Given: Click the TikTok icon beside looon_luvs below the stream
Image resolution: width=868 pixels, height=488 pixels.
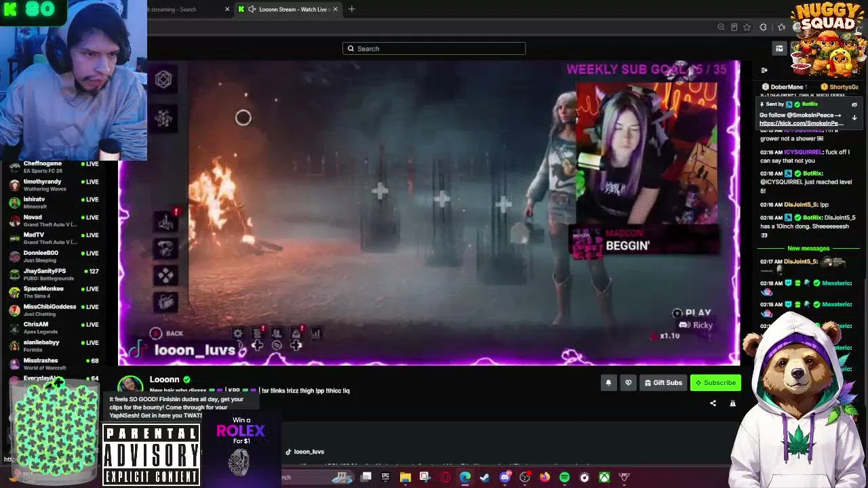Looking at the screenshot, I should (288, 451).
